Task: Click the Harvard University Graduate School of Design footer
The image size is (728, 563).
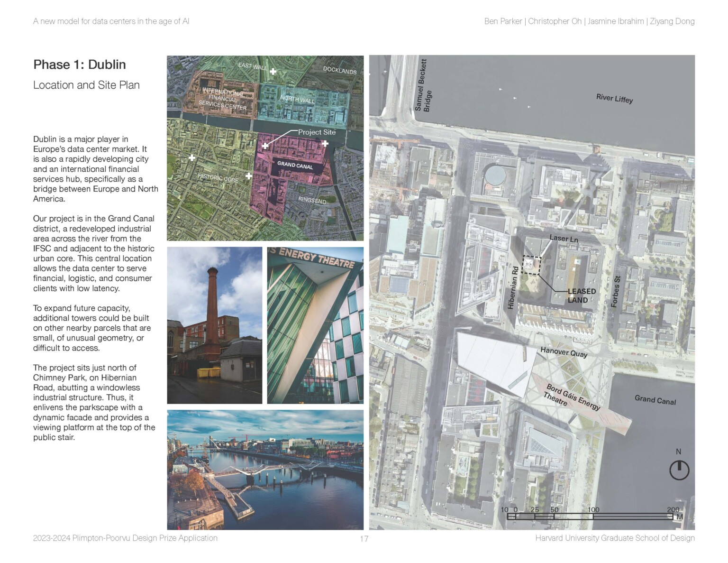Action: coord(615,538)
